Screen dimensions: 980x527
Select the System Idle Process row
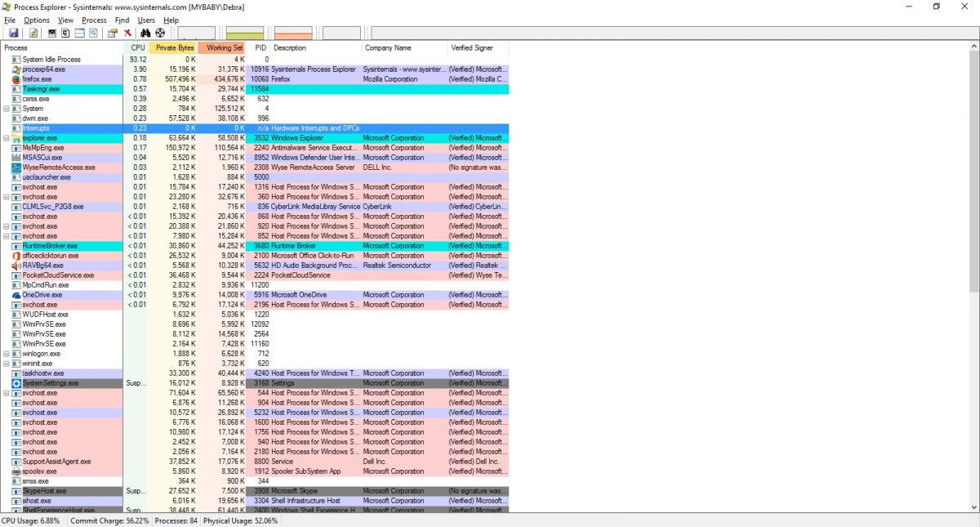[x=255, y=60]
